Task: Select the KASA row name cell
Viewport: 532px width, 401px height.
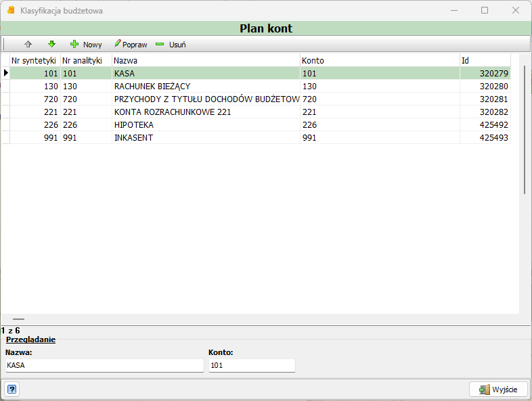Action: coord(206,73)
